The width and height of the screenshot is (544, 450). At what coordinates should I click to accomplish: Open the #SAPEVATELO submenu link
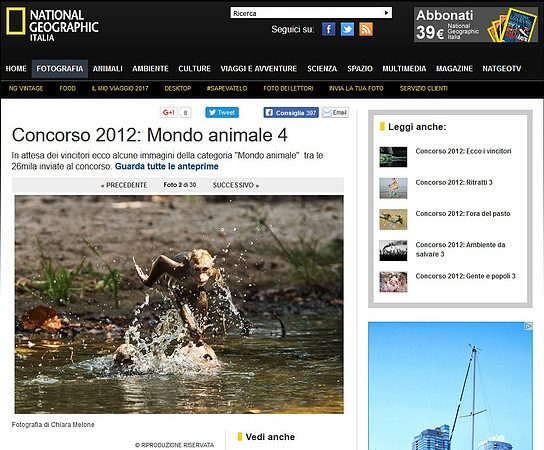pos(227,88)
